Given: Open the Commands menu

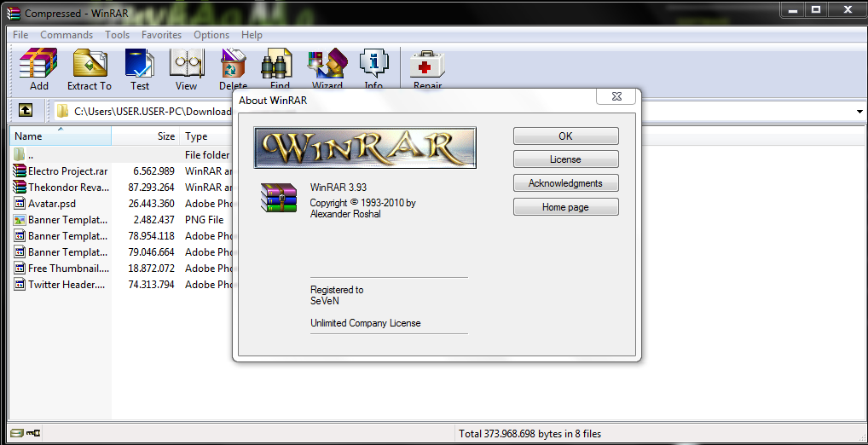Looking at the screenshot, I should [x=67, y=35].
